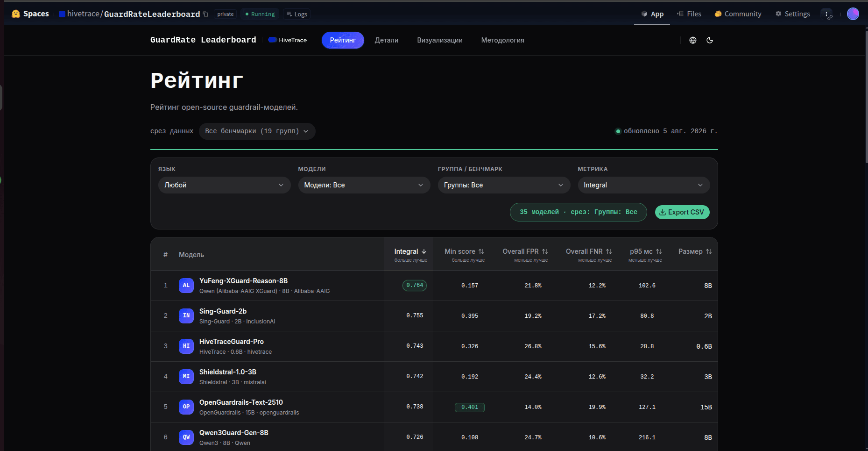
Task: Open the three-dot more options menu
Action: coord(826,14)
